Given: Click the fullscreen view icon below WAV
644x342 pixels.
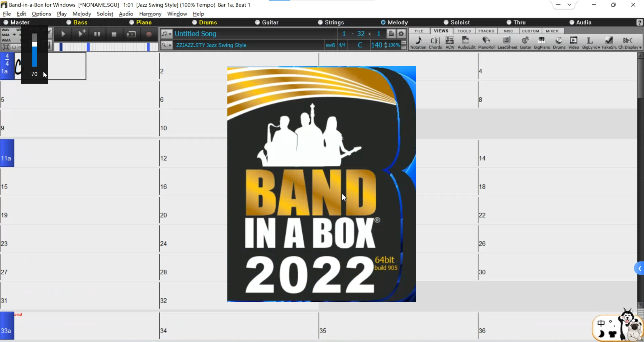Looking at the screenshot, I should tap(6, 47).
